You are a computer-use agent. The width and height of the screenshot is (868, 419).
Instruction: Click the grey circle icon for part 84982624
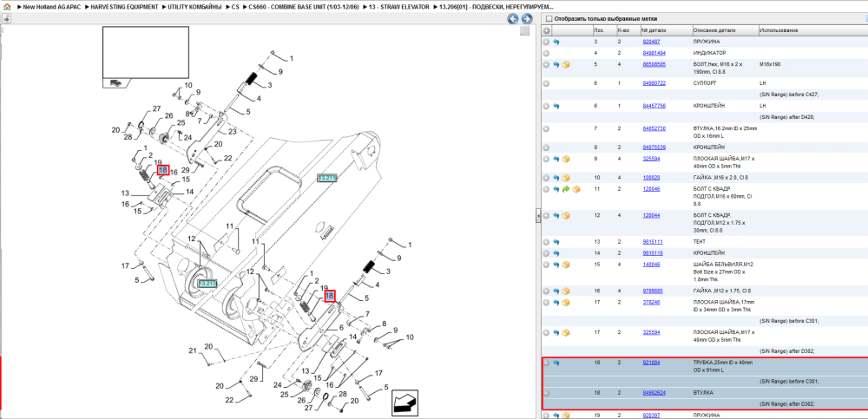click(546, 392)
